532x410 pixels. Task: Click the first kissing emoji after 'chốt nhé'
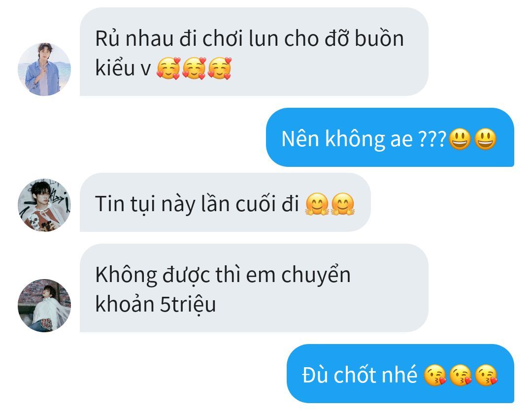[435, 376]
